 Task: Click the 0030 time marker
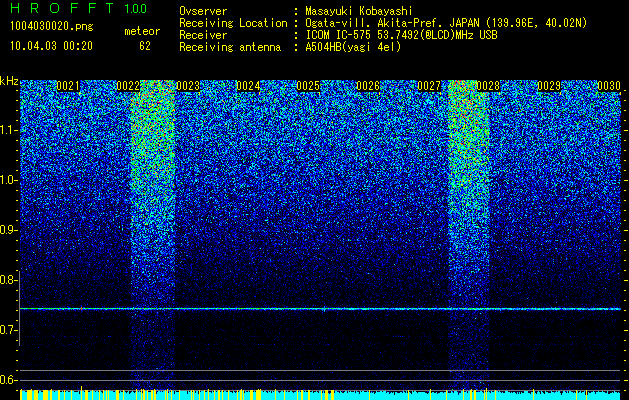609,86
